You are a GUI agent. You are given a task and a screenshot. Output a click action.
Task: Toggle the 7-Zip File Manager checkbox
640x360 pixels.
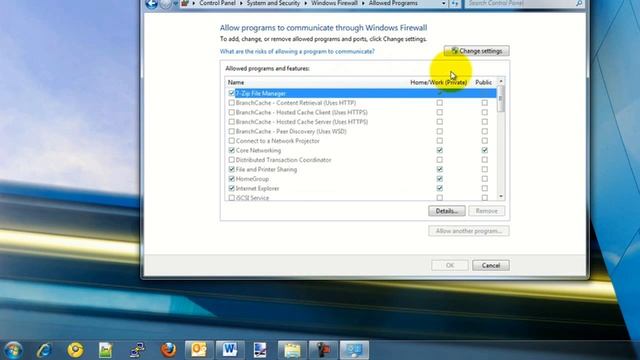click(x=232, y=93)
